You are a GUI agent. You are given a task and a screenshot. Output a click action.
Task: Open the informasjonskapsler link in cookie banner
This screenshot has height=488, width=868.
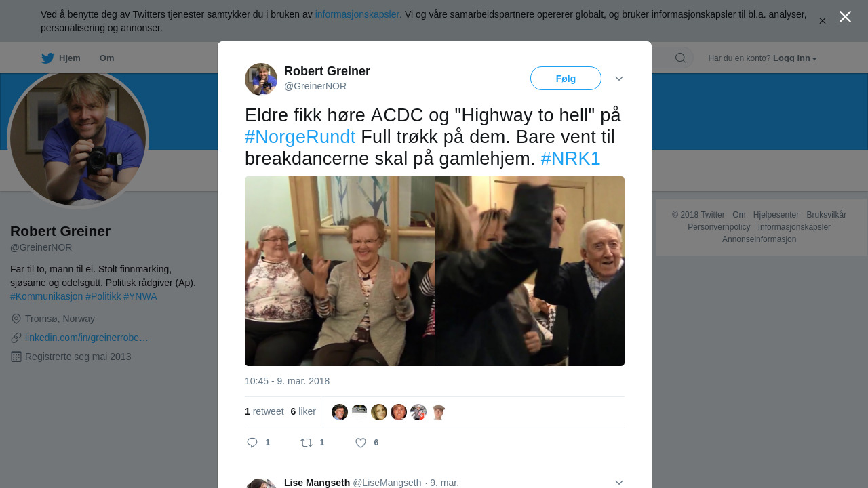click(357, 14)
